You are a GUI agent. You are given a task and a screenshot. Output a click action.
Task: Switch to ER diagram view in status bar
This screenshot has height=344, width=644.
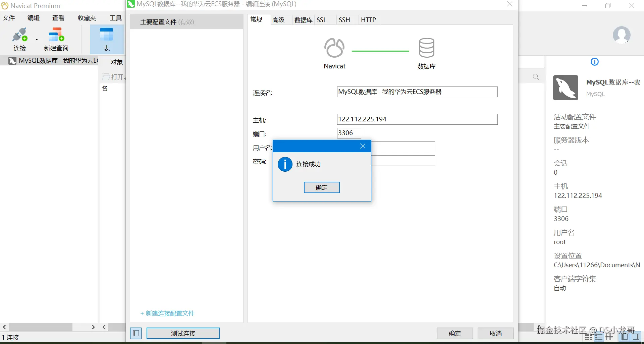(x=609, y=337)
